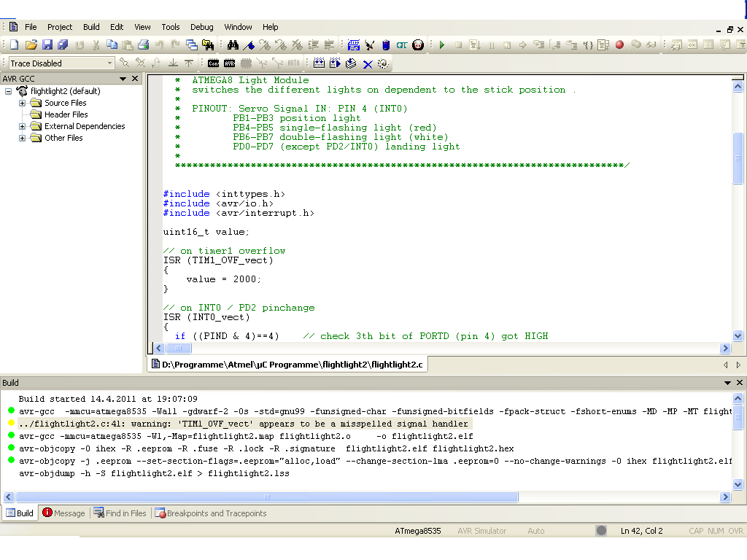Open the View menu
This screenshot has width=747, height=560.
coord(142,27)
